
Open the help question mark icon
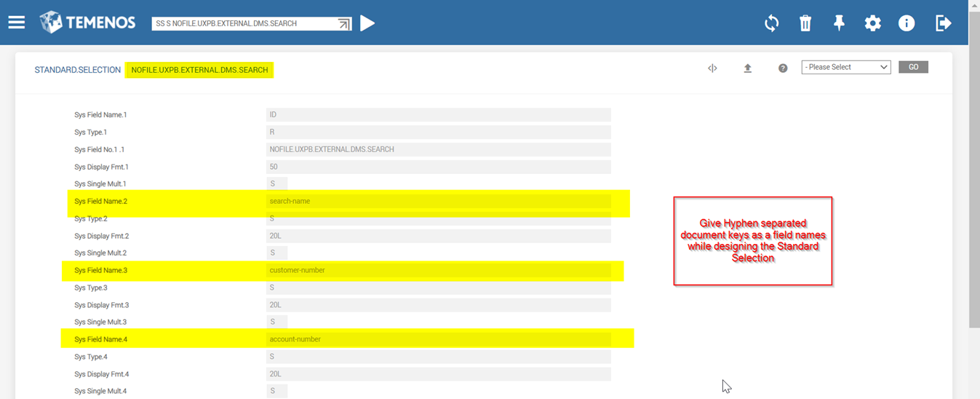pos(783,68)
